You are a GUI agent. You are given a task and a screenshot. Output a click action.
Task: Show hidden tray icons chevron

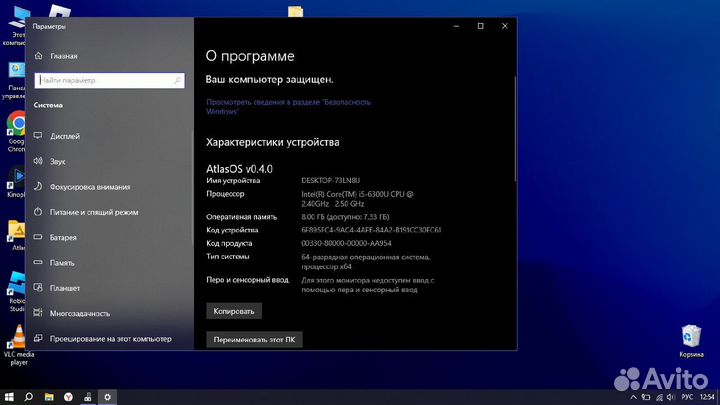pos(633,397)
